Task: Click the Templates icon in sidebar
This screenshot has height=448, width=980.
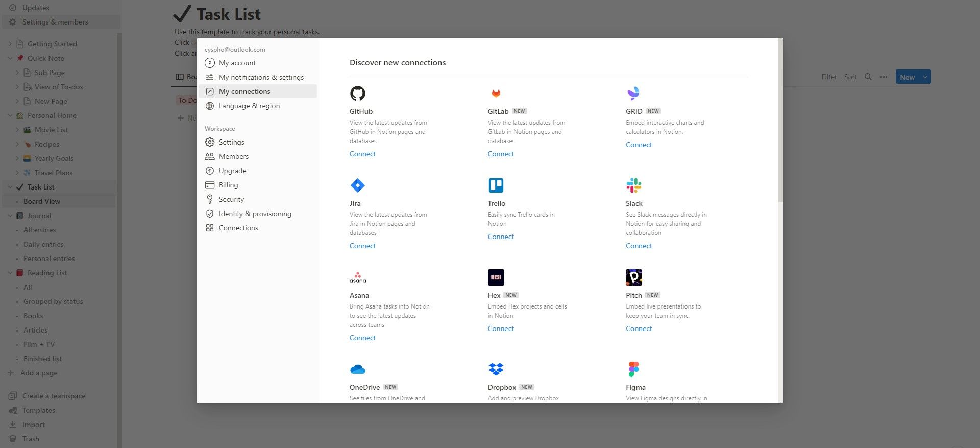Action: 13,410
